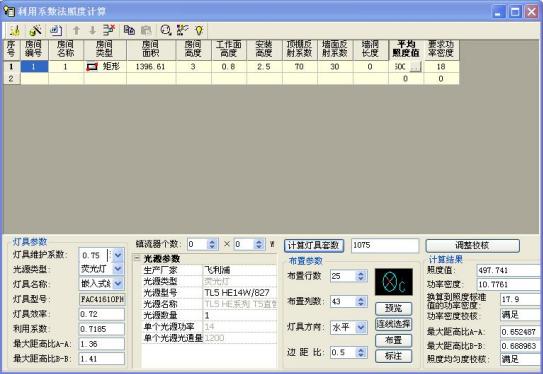Screen dimensions: 543x374
Task: Open the 灯具名称 dropdown arrow
Action: coord(118,284)
